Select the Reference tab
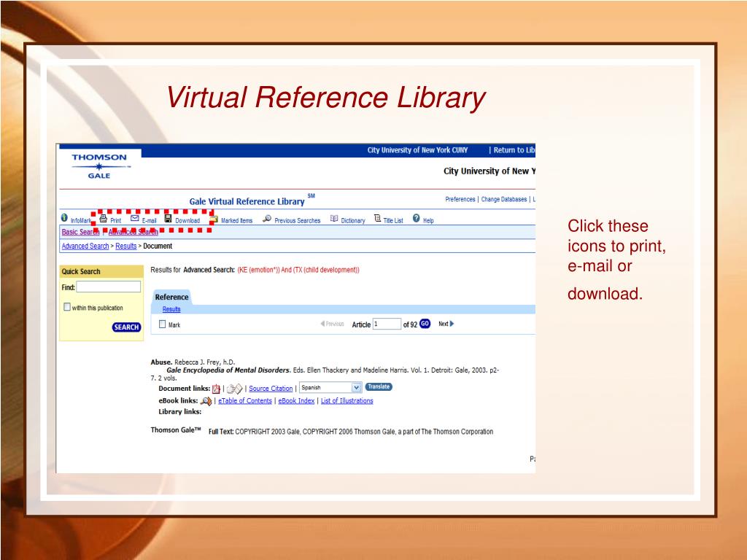747x560 pixels. pos(171,297)
